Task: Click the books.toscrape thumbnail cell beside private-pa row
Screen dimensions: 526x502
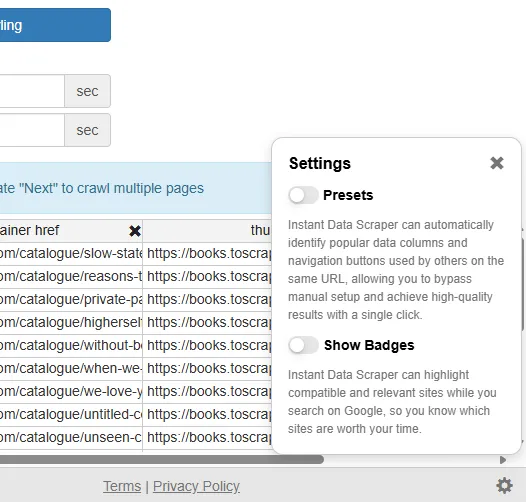Action: [207, 300]
